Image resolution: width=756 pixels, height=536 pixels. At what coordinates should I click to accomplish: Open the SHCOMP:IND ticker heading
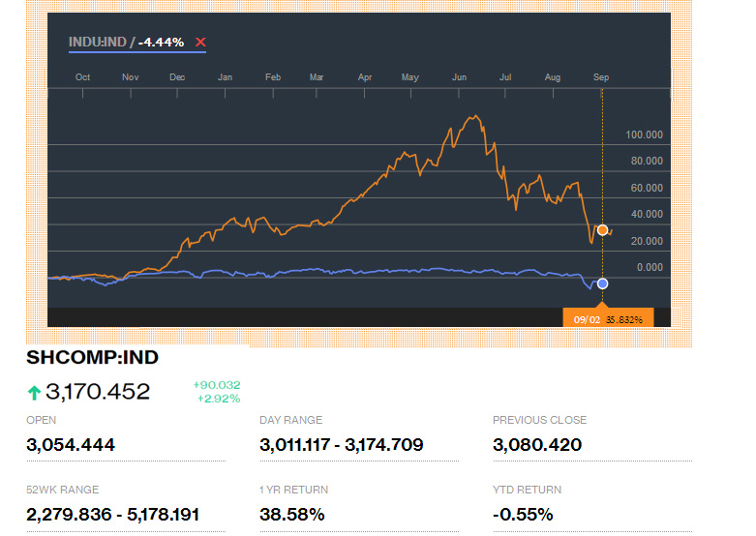click(x=92, y=358)
